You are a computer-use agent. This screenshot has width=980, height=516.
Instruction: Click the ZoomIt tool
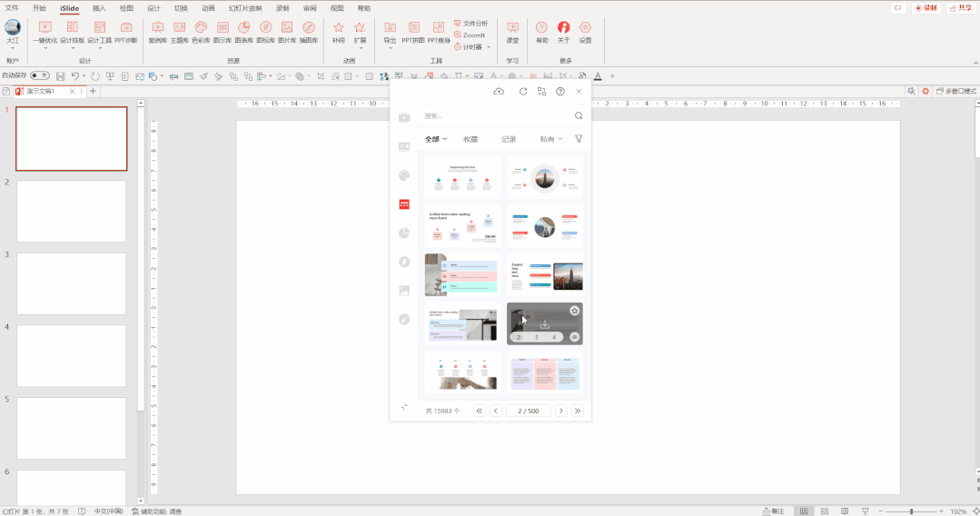473,35
